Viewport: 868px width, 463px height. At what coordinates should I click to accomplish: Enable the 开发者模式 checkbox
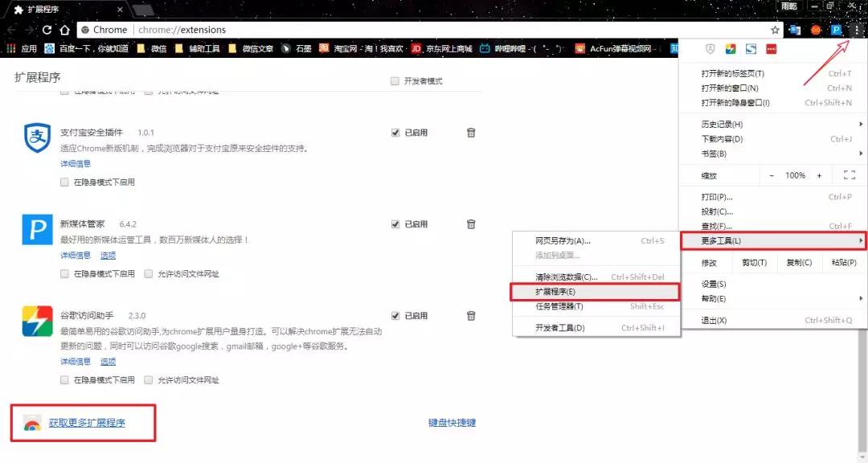[395, 81]
